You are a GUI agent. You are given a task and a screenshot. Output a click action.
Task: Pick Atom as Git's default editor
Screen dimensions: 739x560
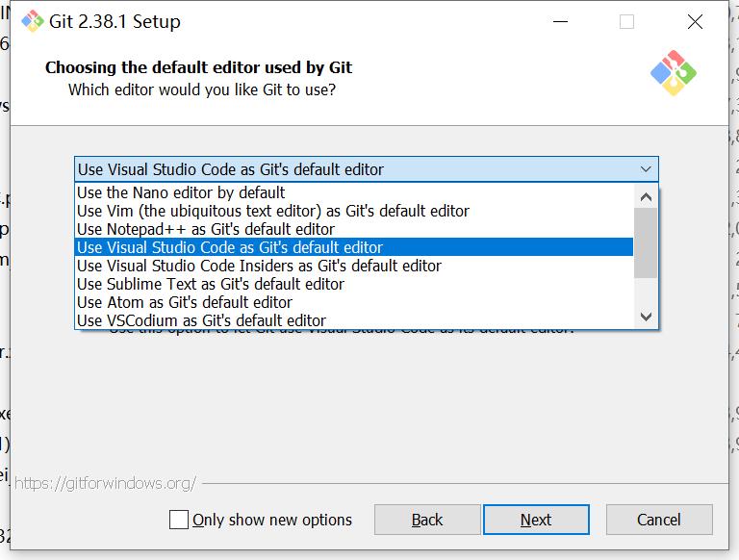pos(353,302)
